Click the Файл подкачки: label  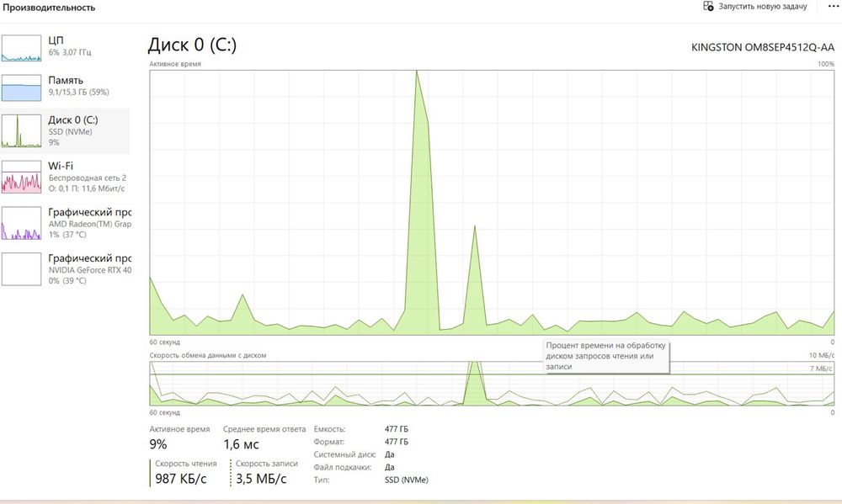(344, 468)
